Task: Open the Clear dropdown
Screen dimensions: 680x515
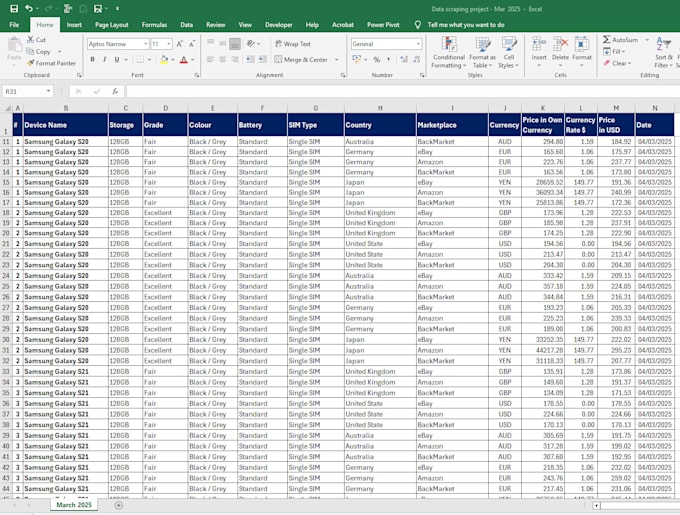Action: pyautogui.click(x=617, y=63)
